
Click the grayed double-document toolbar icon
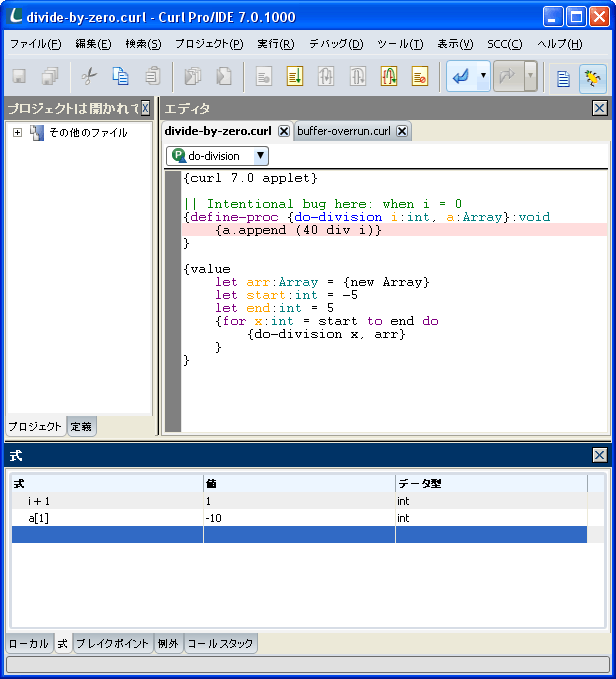point(193,77)
